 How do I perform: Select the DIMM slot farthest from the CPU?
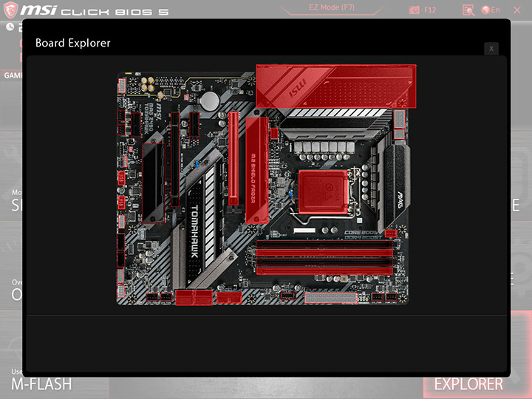324,270
